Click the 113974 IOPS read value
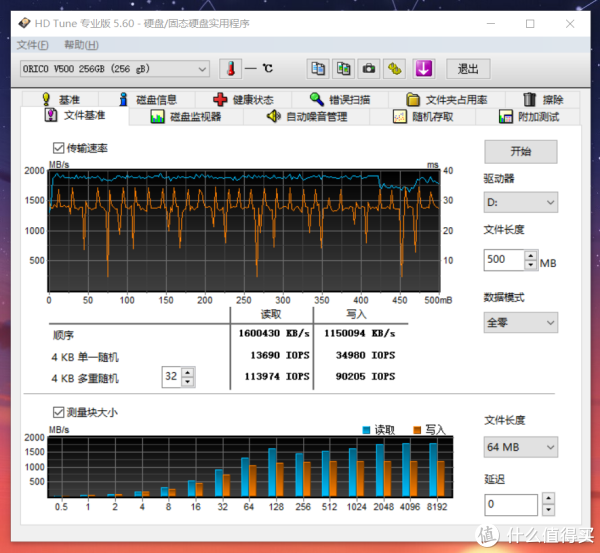600x553 pixels. 277,377
